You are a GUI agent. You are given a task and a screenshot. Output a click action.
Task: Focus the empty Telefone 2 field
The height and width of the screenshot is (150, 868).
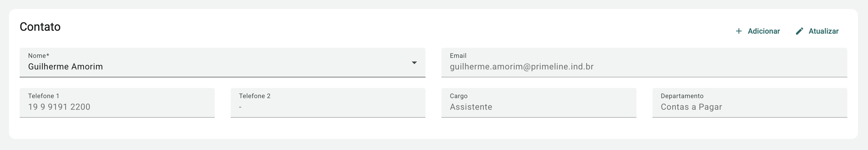coord(327,107)
